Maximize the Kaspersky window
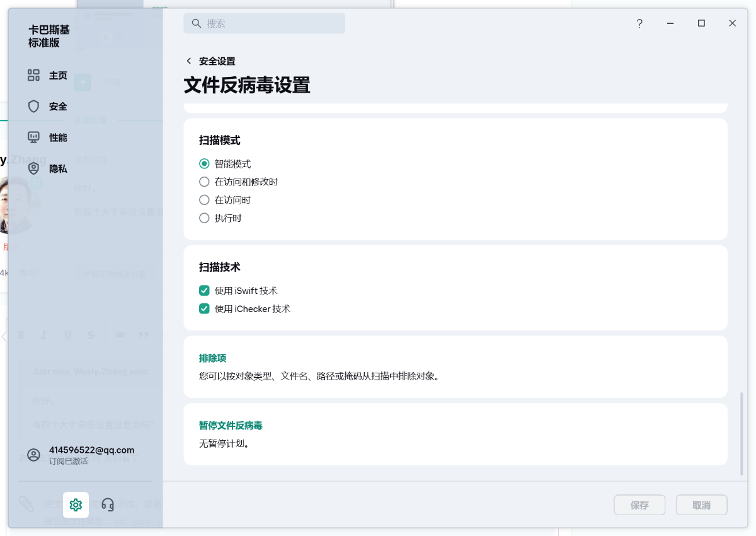This screenshot has width=756, height=536. 701,23
